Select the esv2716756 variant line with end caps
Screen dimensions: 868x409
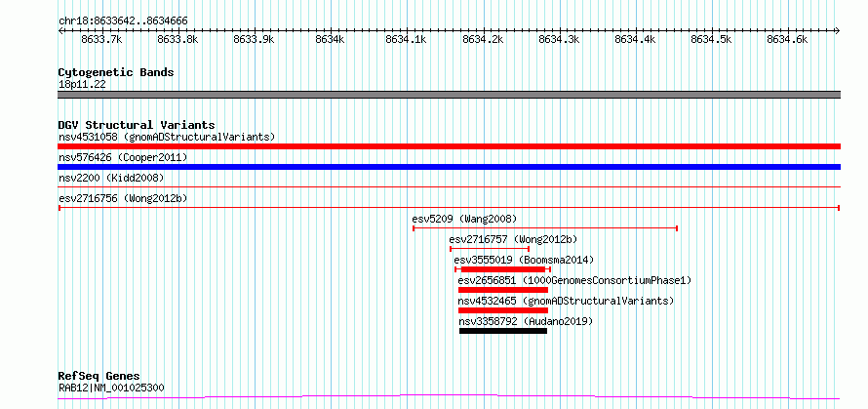[449, 208]
